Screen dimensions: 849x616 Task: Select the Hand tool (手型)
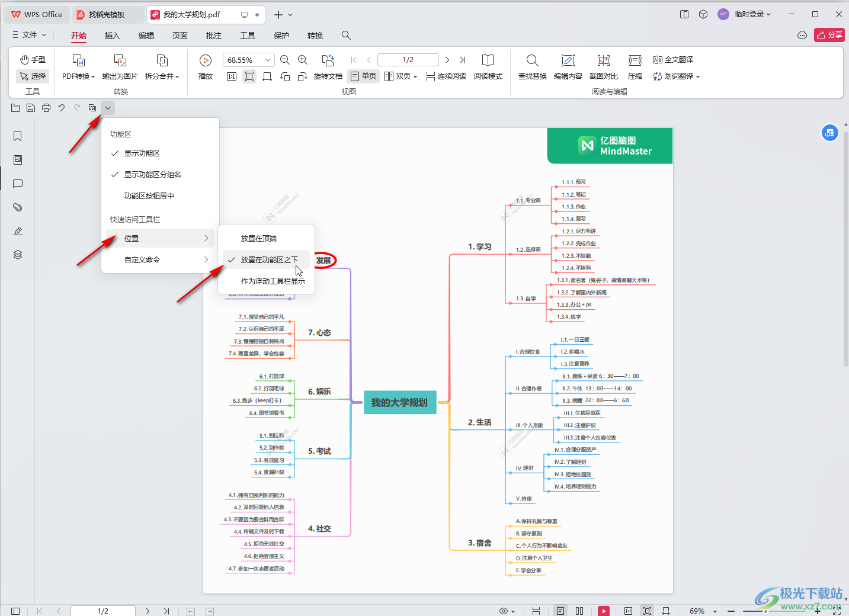33,60
